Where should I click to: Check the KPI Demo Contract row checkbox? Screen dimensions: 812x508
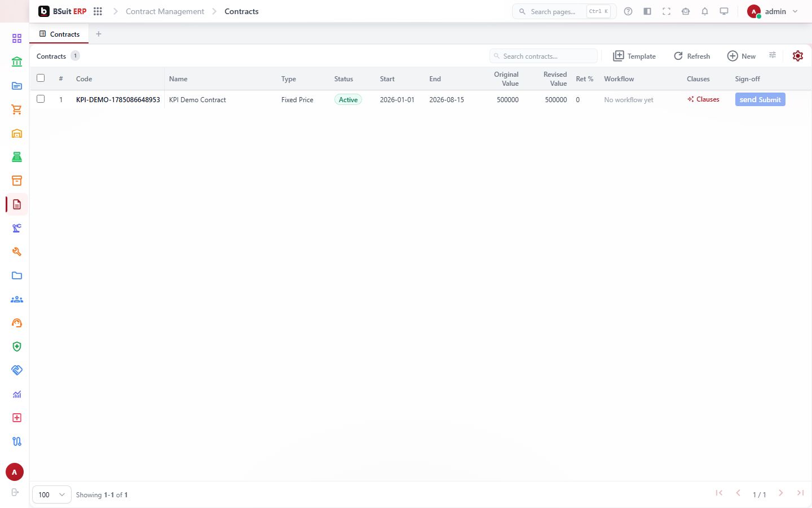(x=41, y=99)
